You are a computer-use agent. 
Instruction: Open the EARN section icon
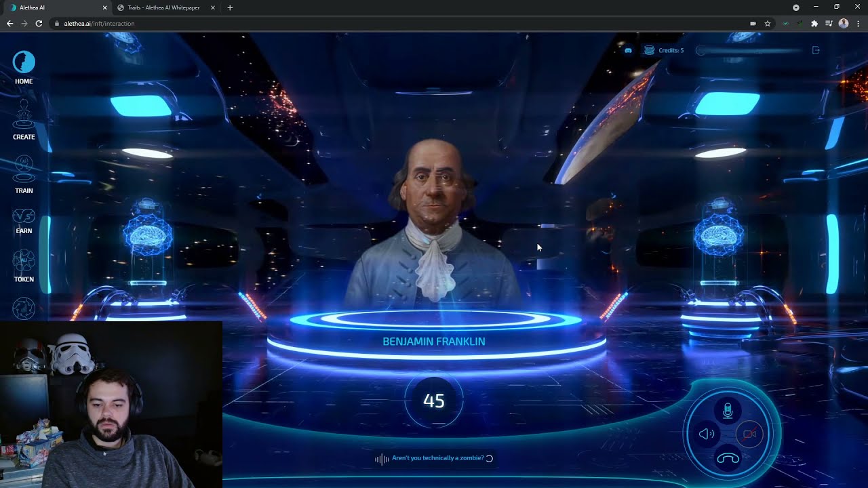(24, 216)
